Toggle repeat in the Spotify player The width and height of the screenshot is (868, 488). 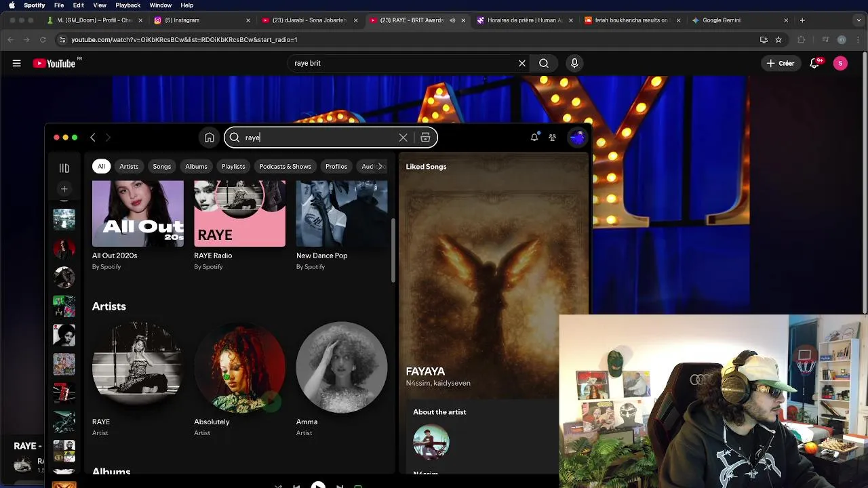(x=358, y=486)
